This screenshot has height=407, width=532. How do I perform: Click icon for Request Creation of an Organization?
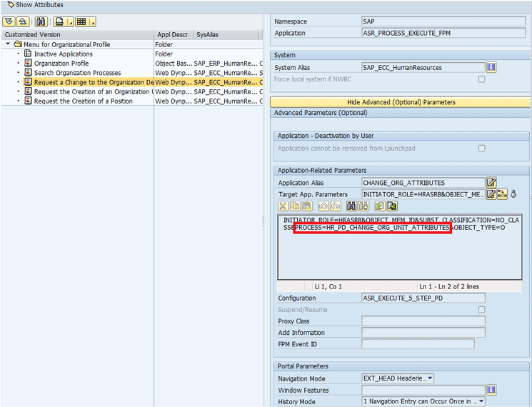28,91
